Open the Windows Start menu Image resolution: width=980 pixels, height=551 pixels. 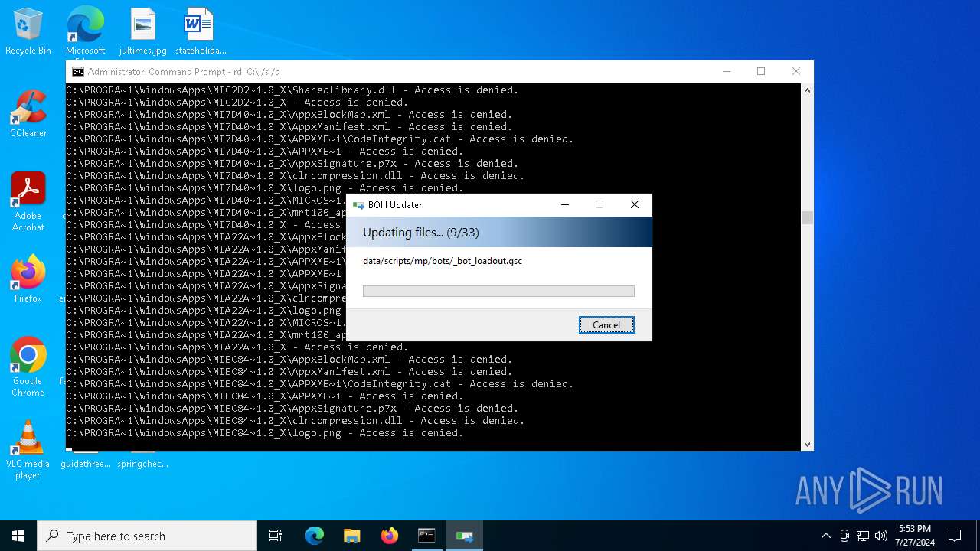(x=18, y=536)
